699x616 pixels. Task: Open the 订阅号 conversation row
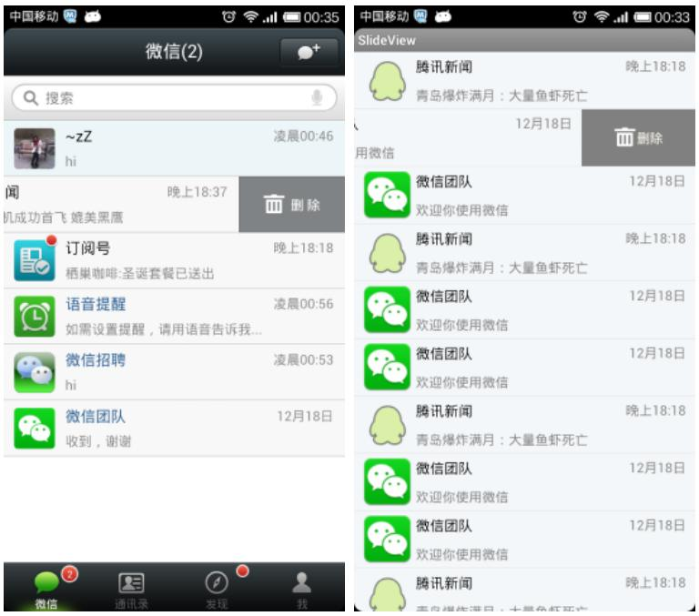click(x=174, y=261)
